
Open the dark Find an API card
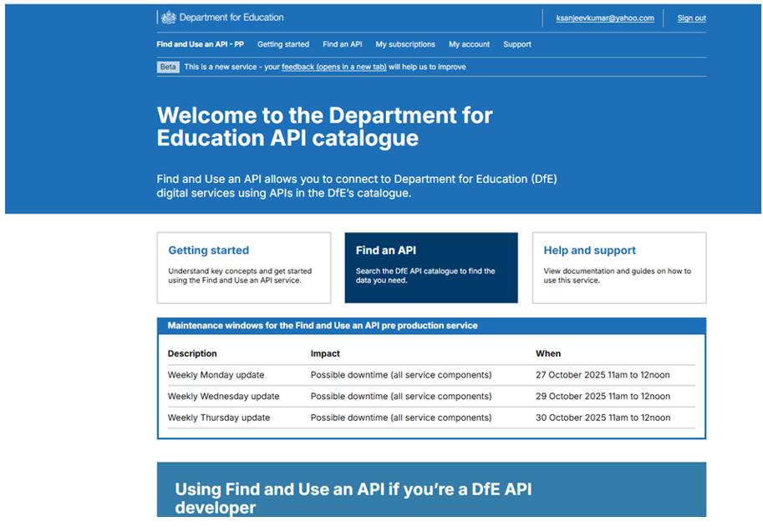(431, 267)
